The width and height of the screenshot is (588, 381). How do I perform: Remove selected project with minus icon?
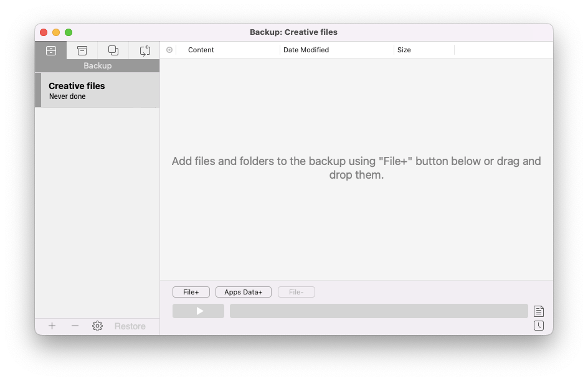coord(75,326)
